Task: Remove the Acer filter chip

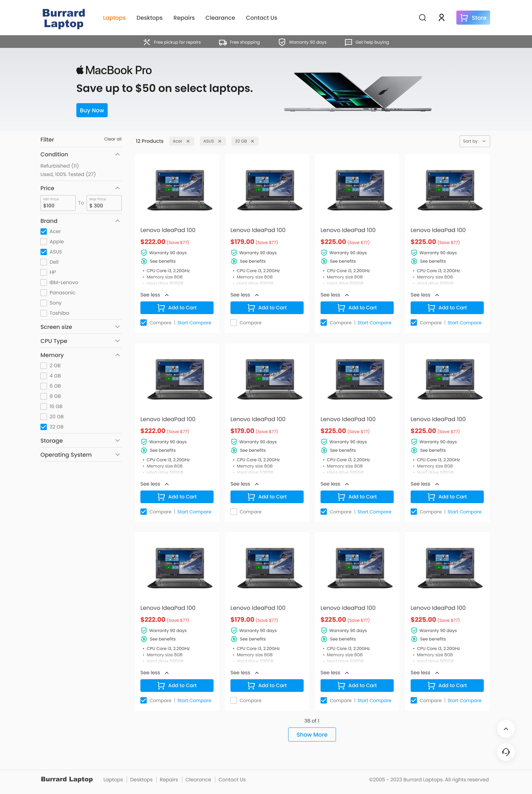Action: (188, 141)
